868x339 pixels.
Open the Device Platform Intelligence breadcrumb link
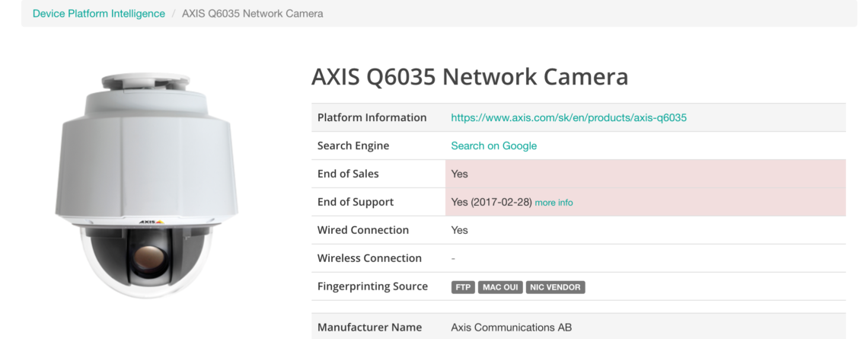coord(98,13)
